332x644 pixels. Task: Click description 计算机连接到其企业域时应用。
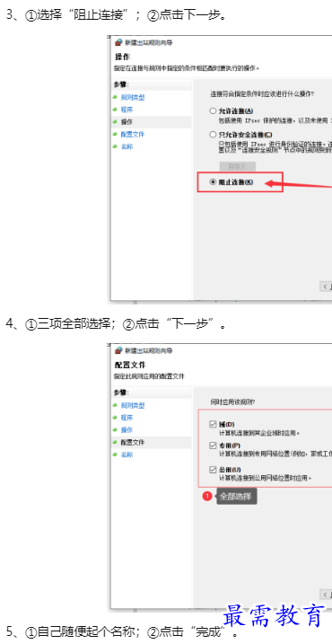tap(259, 433)
